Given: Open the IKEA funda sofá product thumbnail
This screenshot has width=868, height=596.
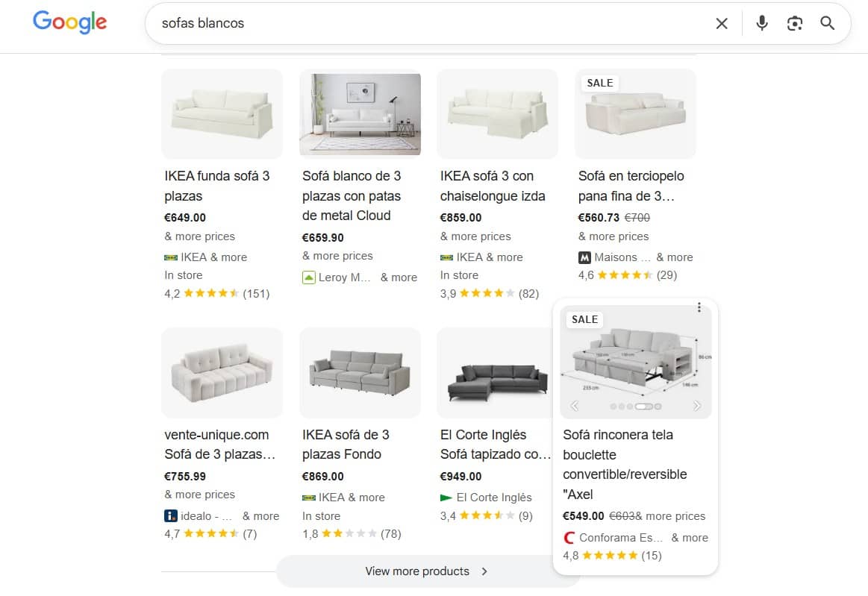Looking at the screenshot, I should click(222, 113).
